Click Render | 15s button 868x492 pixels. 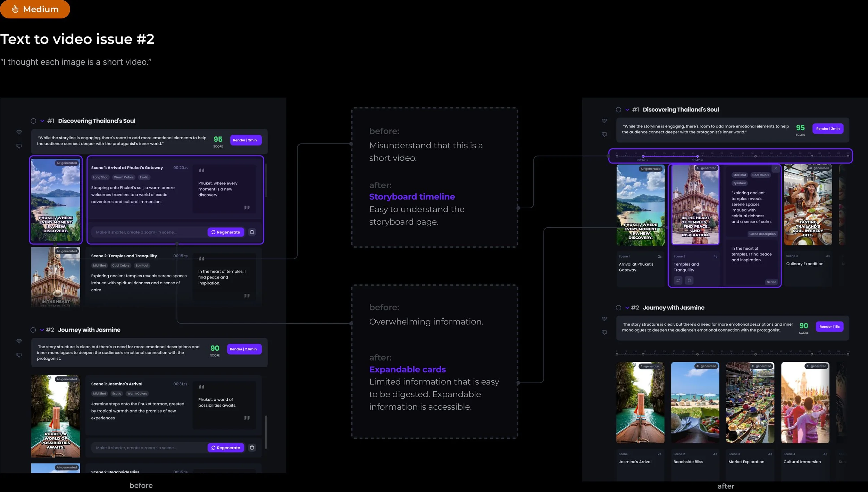tap(829, 326)
